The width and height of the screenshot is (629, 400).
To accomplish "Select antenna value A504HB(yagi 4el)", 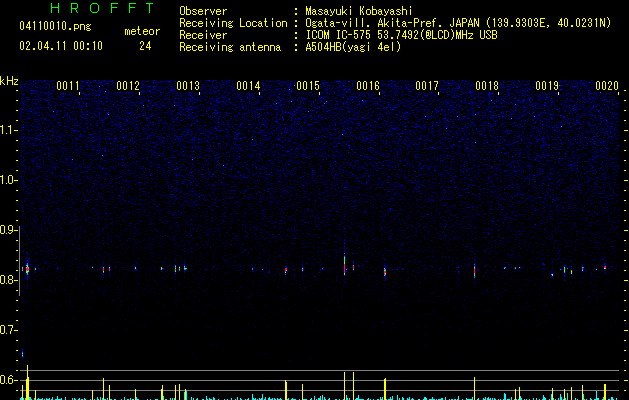I will coord(353,47).
